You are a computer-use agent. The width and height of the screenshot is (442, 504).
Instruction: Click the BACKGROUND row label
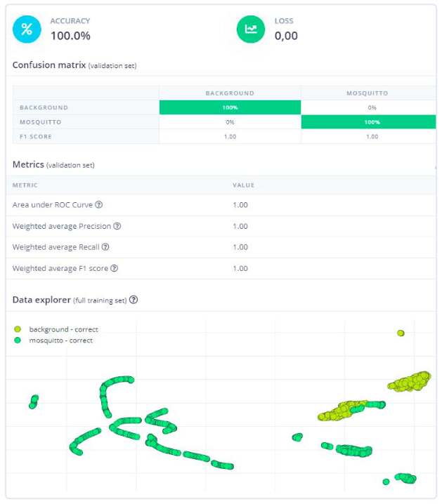[44, 107]
